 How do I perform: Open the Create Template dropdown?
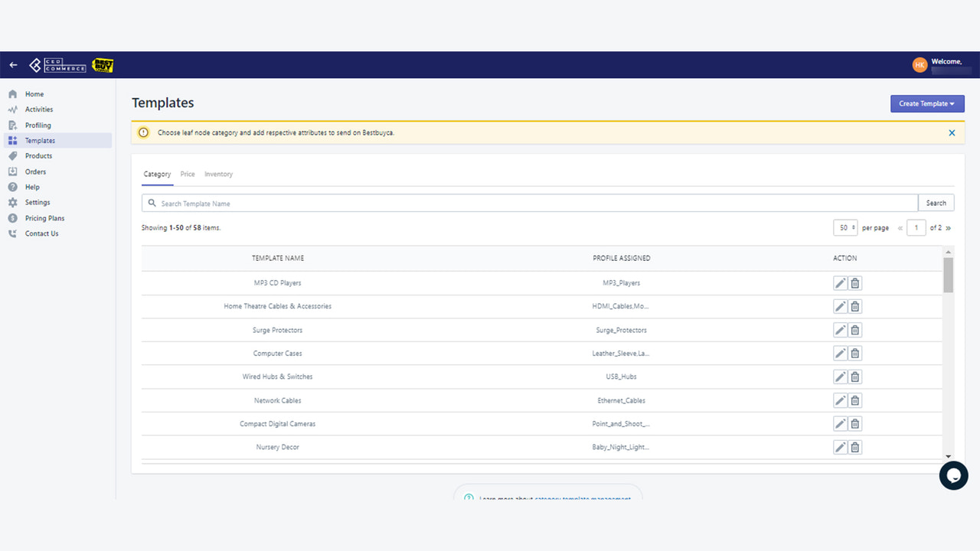[927, 103]
